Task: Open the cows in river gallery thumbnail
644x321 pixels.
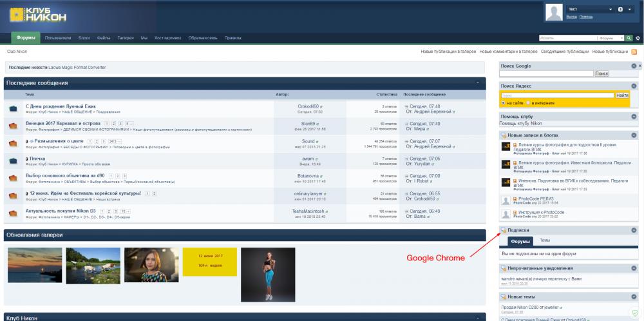Action: 93,266
